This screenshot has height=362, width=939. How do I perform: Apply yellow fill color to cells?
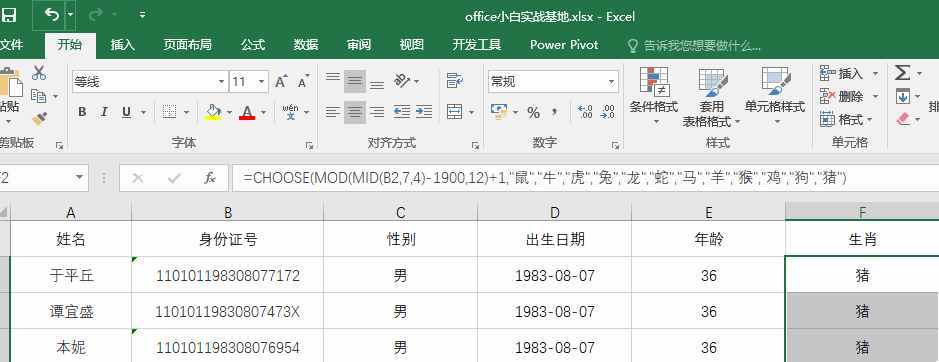tap(213, 112)
